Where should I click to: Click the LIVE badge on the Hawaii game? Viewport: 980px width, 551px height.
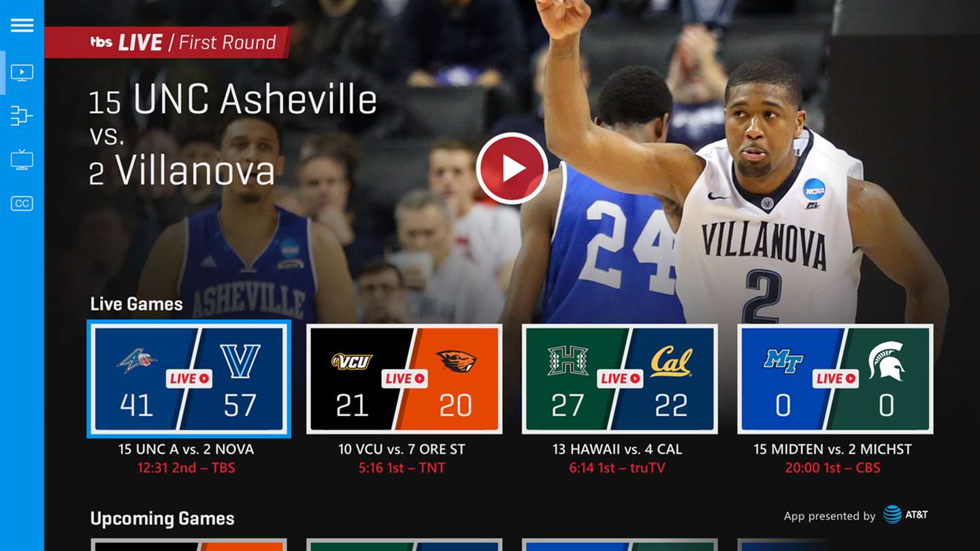pos(620,378)
